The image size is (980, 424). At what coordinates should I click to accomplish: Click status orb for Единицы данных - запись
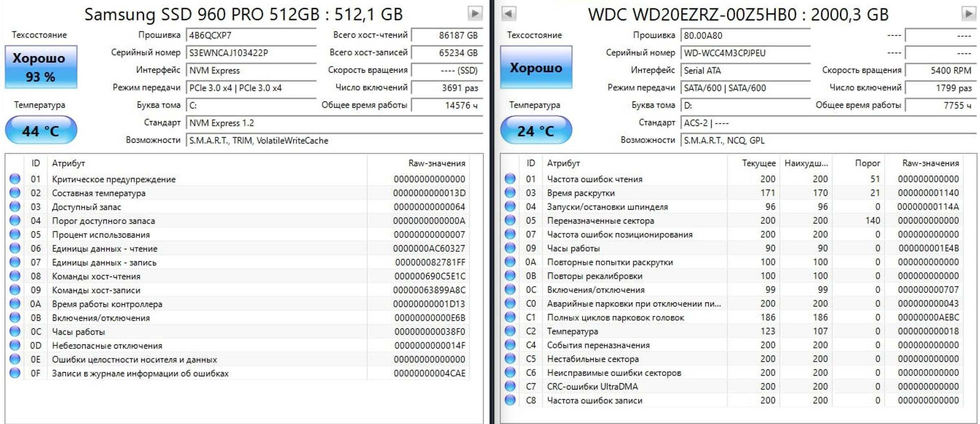[x=15, y=262]
